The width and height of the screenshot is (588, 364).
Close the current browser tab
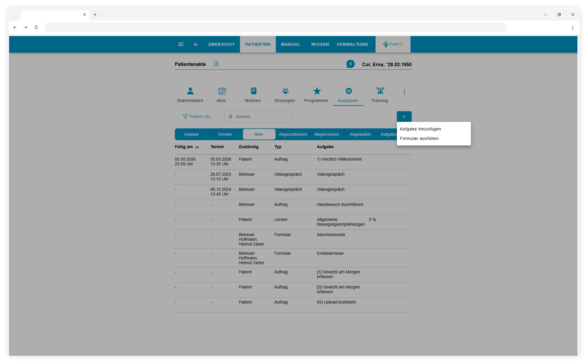85,14
